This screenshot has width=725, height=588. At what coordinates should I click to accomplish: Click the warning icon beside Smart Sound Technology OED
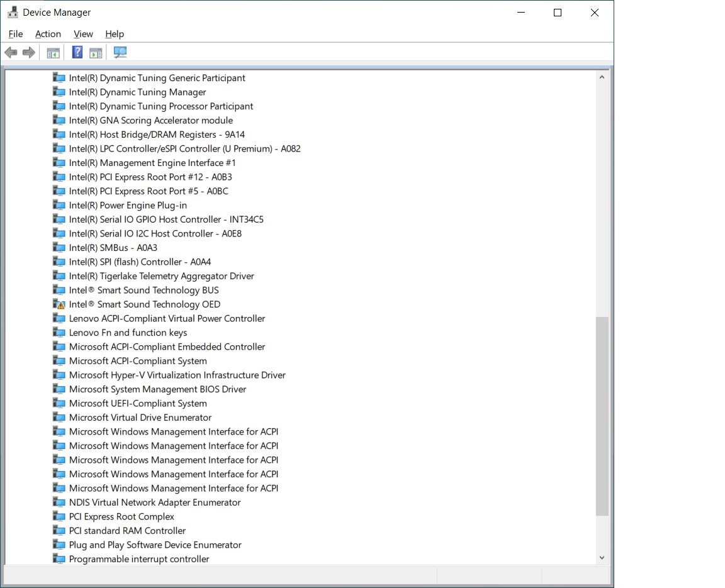coord(59,304)
